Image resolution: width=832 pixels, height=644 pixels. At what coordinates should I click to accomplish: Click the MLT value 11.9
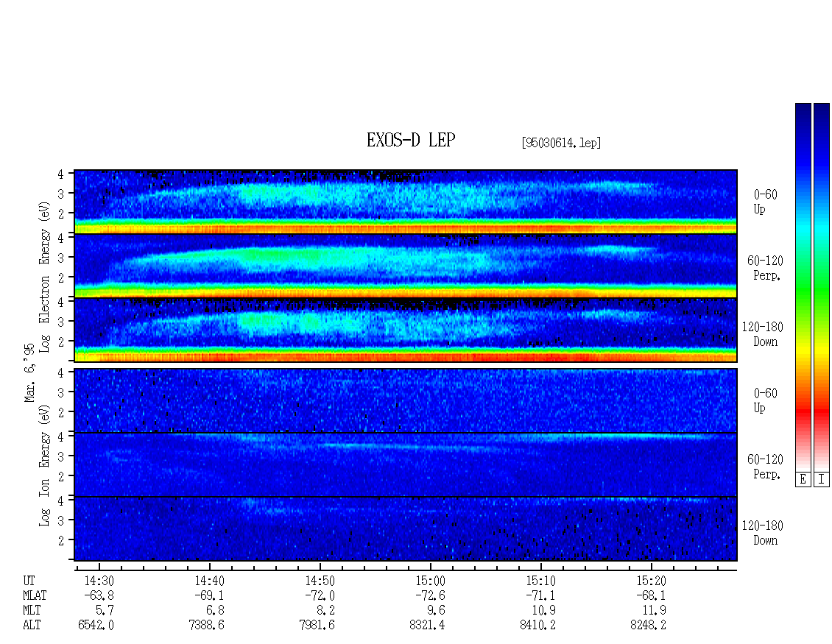pos(655,611)
